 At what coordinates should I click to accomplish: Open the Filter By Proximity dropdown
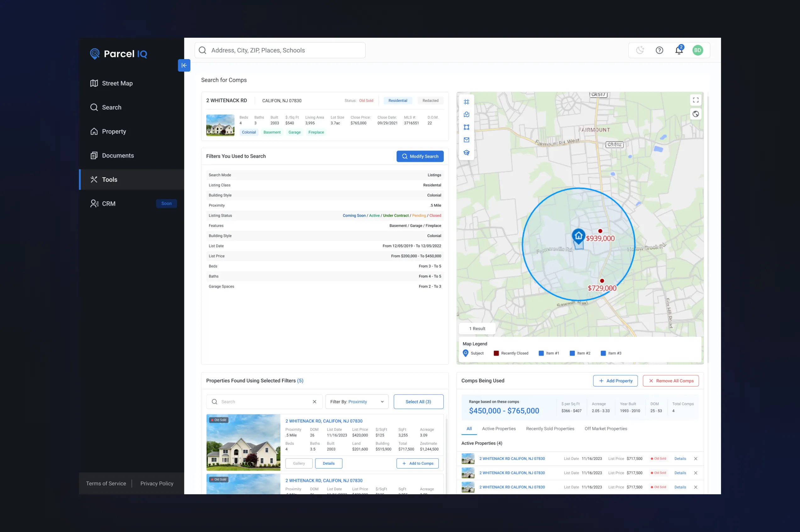coord(357,402)
